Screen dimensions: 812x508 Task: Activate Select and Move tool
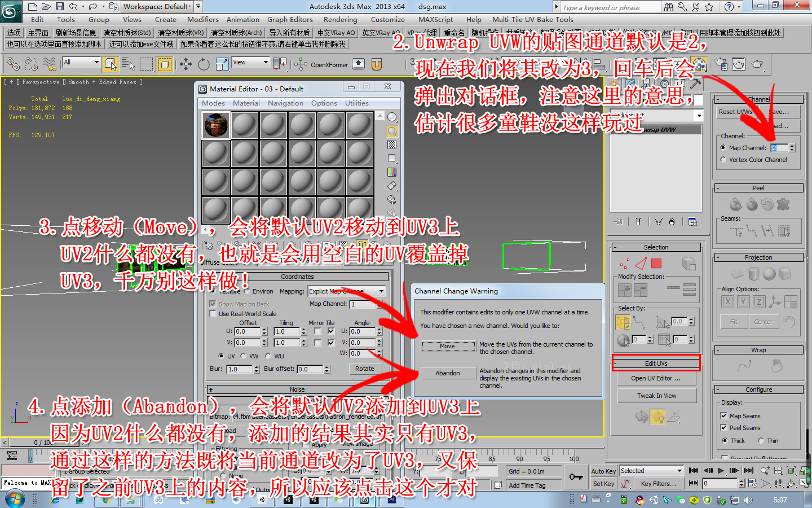tap(186, 64)
